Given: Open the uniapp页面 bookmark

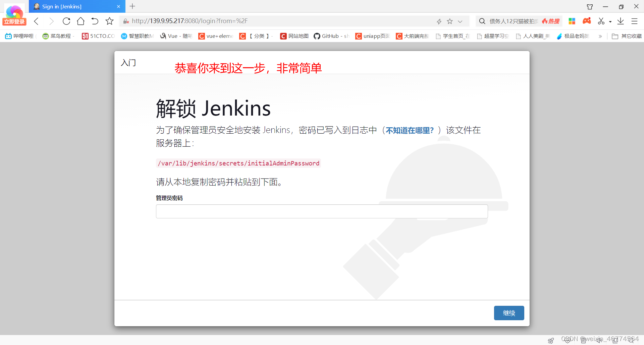Looking at the screenshot, I should [372, 36].
